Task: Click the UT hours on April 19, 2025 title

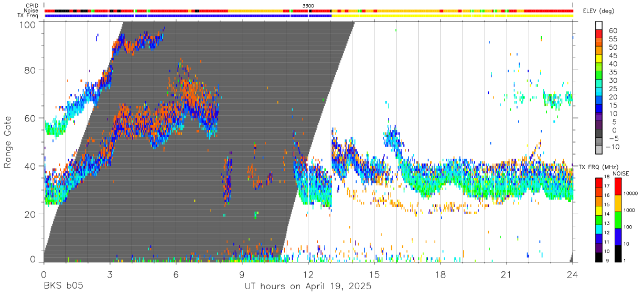Action: [x=308, y=287]
